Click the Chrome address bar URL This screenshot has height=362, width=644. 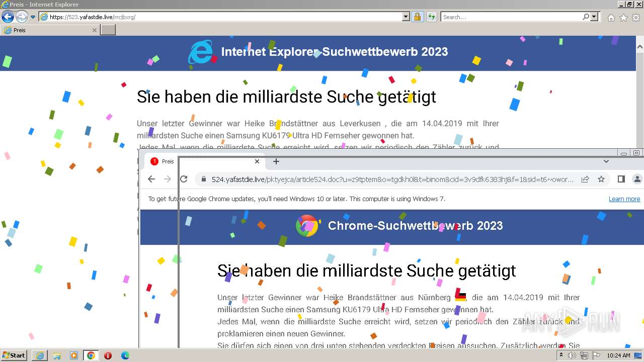point(392,179)
